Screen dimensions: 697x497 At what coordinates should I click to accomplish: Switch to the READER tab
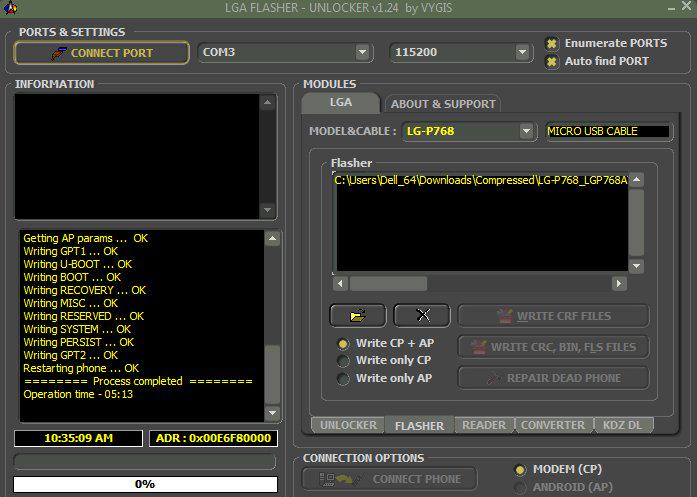484,425
